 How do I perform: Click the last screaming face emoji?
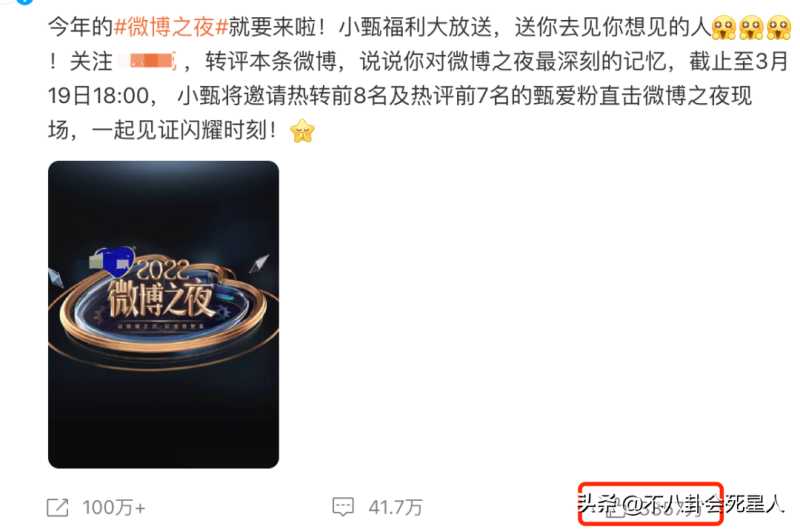(779, 27)
